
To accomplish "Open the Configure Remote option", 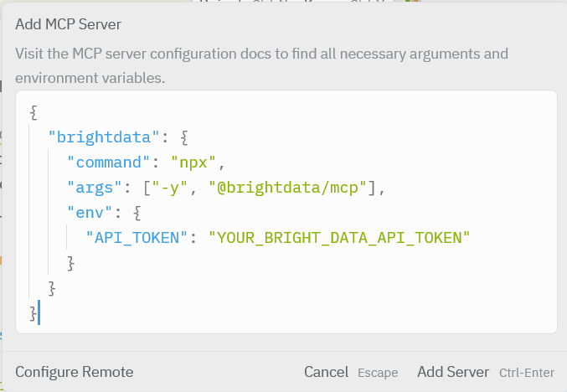I will [74, 372].
